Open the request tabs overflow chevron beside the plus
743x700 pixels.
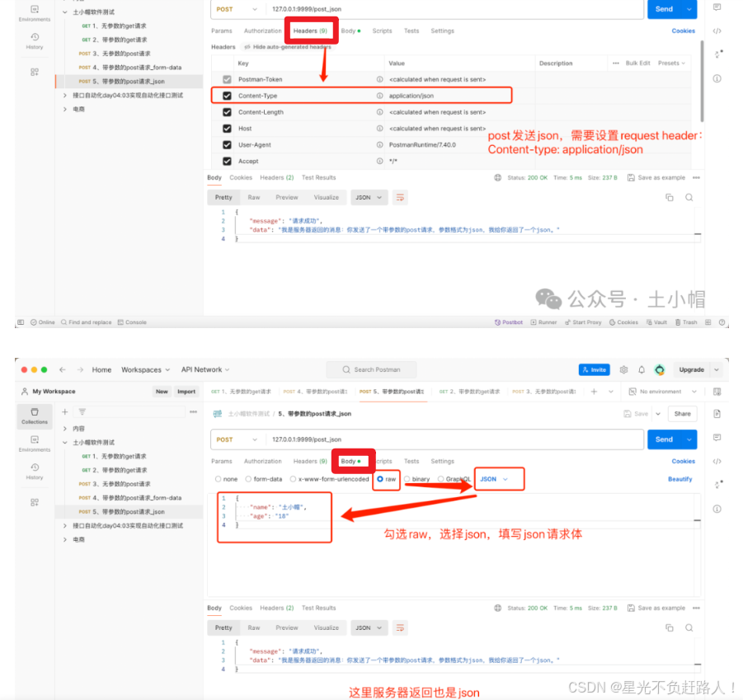point(611,392)
